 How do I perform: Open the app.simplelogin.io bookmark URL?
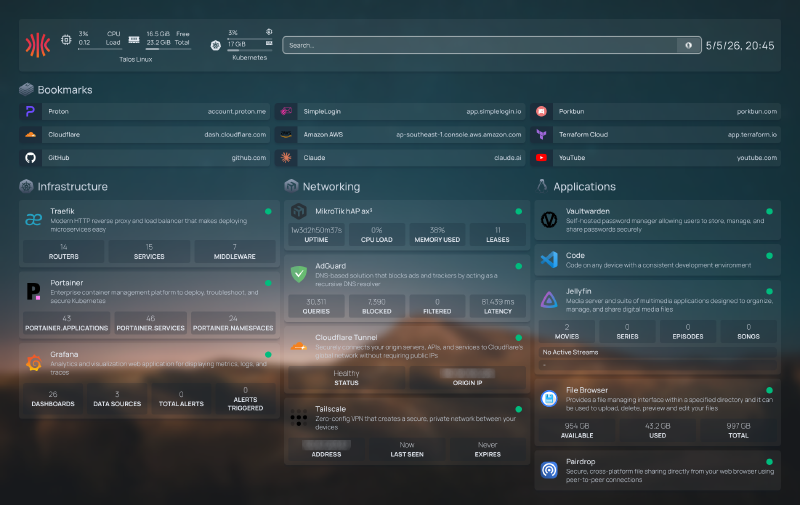tap(494, 111)
